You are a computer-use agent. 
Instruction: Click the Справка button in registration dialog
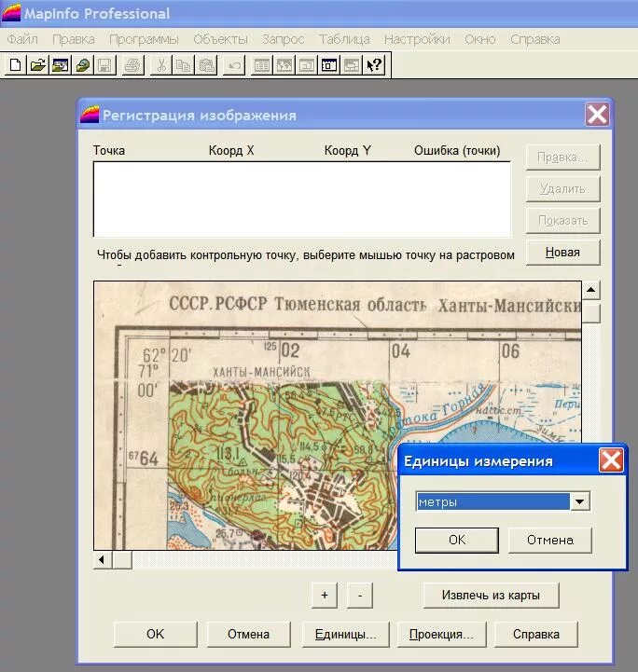click(536, 635)
